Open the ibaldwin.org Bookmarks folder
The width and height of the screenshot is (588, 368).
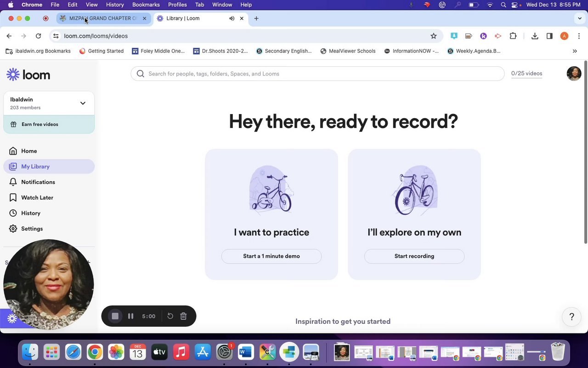pyautogui.click(x=38, y=51)
